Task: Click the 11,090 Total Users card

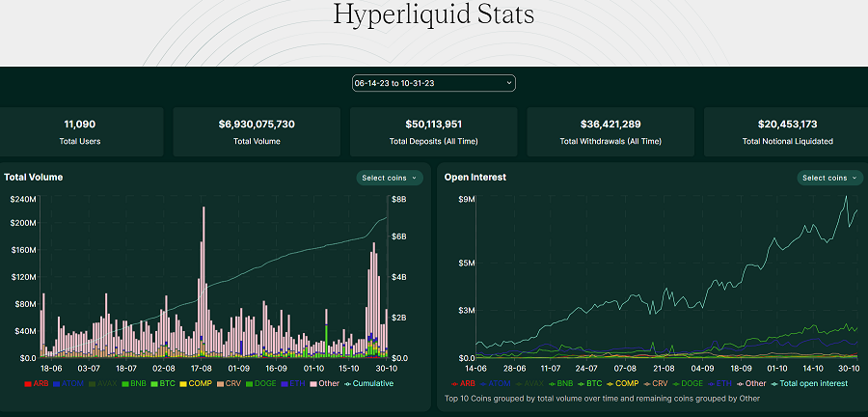Action: (81, 132)
